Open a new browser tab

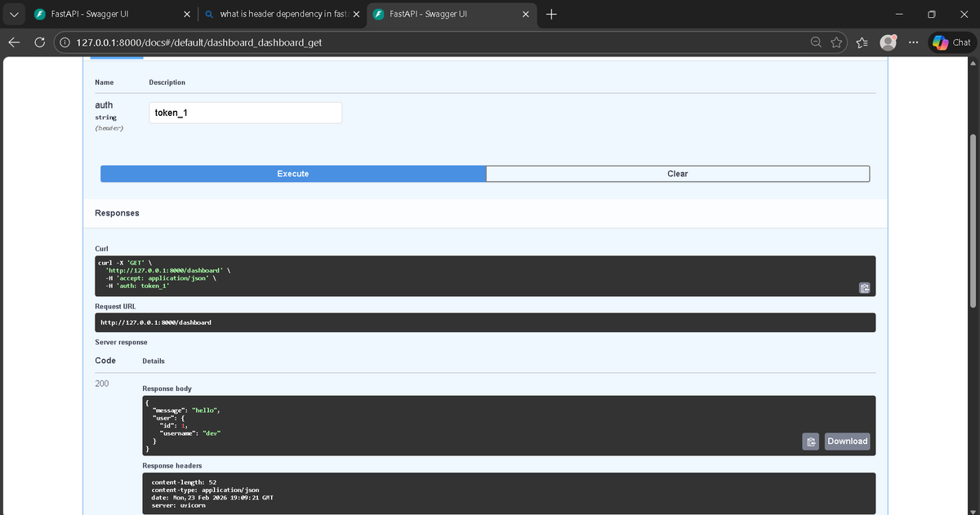click(551, 14)
